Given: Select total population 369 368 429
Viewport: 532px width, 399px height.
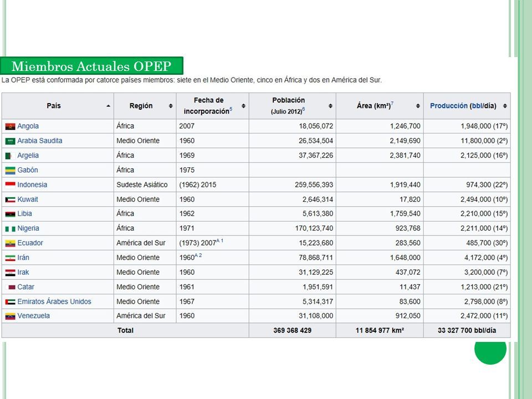Looking at the screenshot, I should [292, 330].
